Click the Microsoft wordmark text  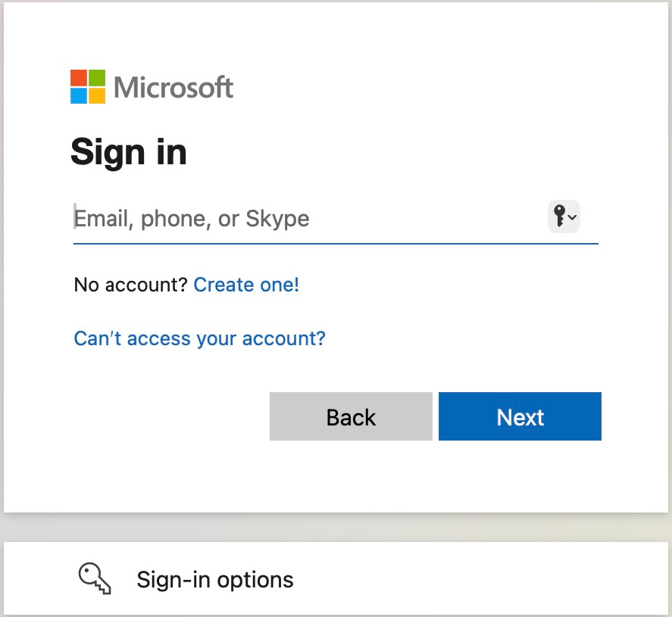[x=173, y=87]
